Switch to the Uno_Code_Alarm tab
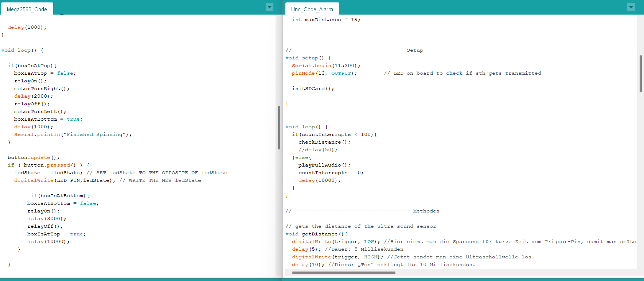 [x=312, y=9]
